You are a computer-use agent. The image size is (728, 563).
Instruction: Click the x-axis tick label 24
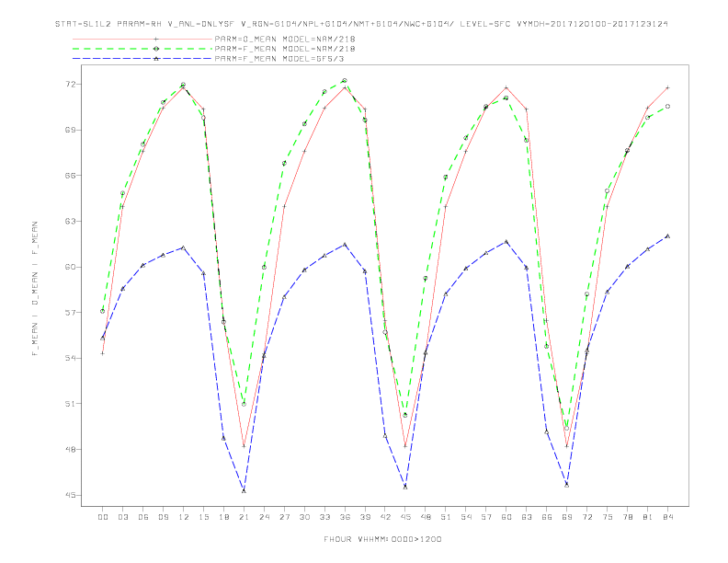(264, 517)
